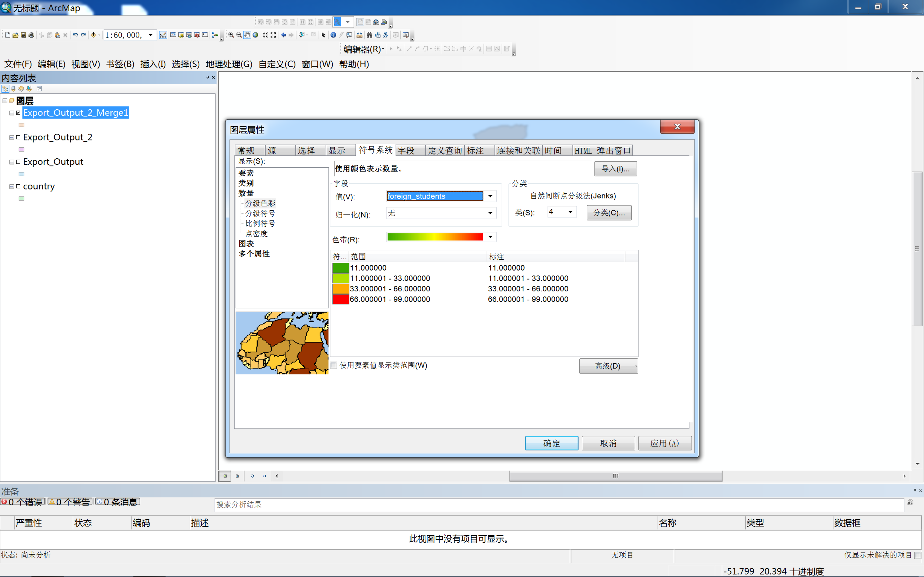Click the Measure ruler tool

pyautogui.click(x=359, y=35)
